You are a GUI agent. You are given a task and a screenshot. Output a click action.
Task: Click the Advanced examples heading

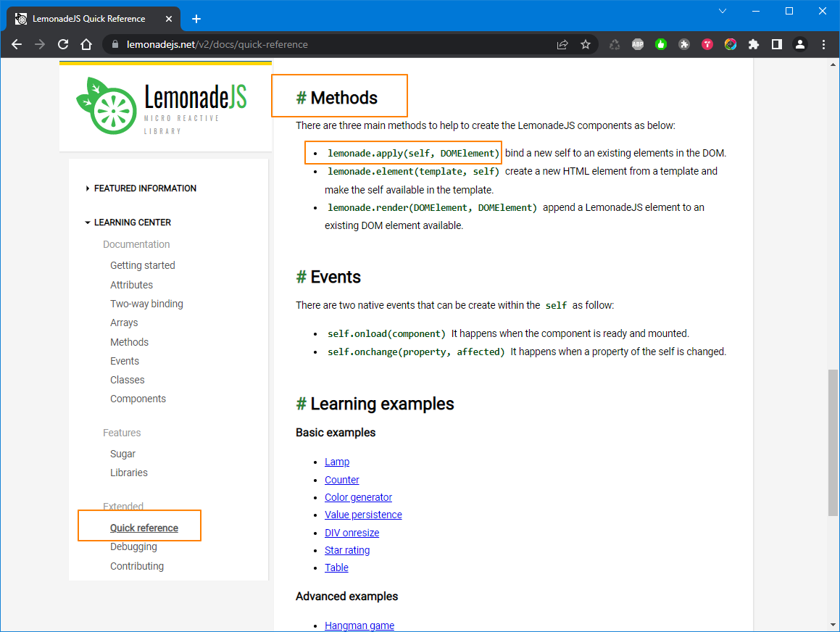point(346,596)
